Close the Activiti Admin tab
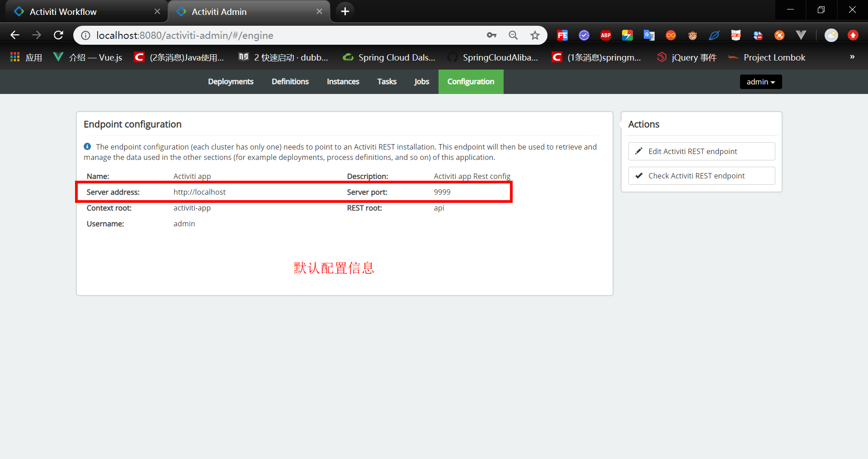Viewport: 868px width, 459px height. (x=319, y=11)
